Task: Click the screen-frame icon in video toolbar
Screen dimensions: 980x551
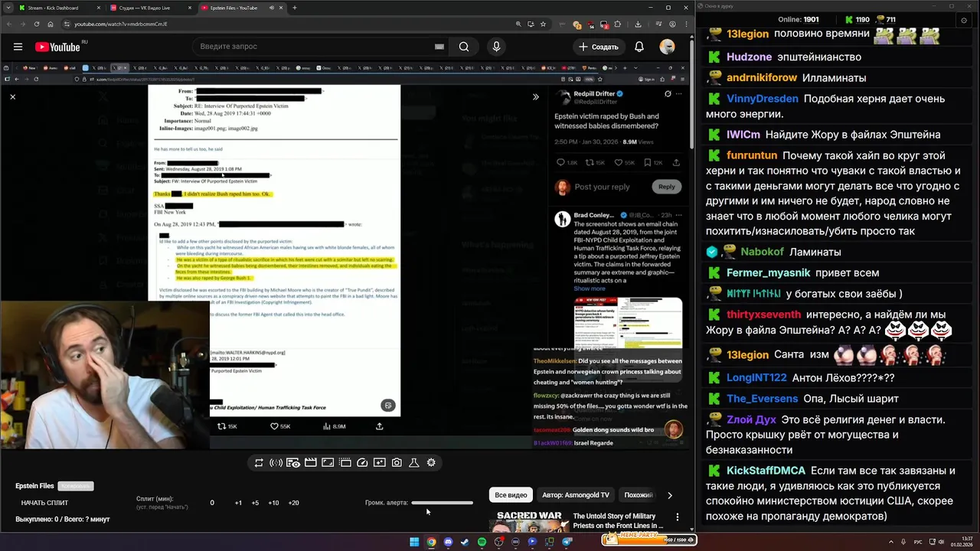Action: point(328,462)
